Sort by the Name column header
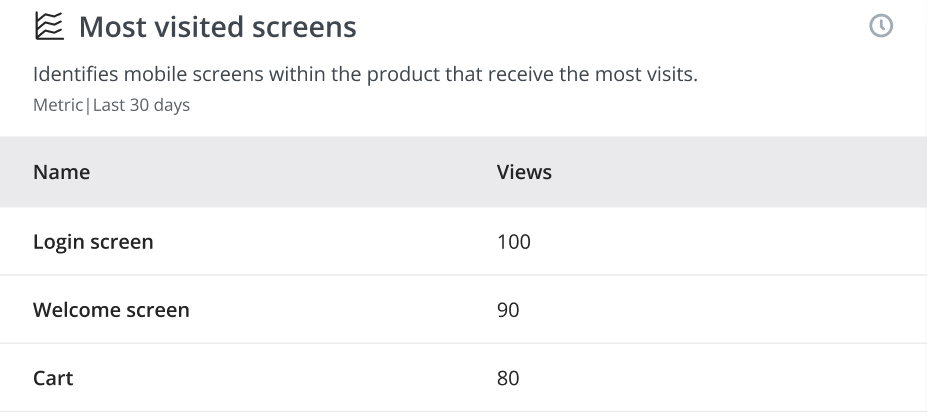The height and width of the screenshot is (416, 927). (x=61, y=172)
